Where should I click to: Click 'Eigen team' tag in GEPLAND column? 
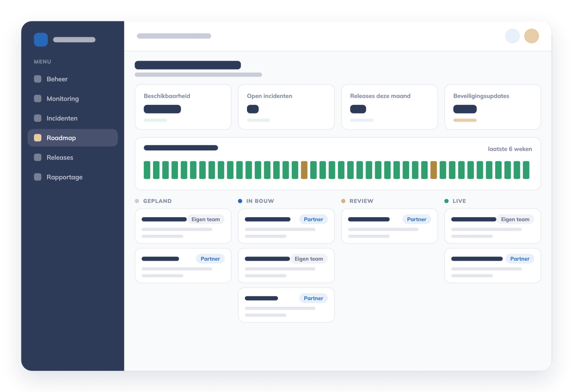(205, 219)
